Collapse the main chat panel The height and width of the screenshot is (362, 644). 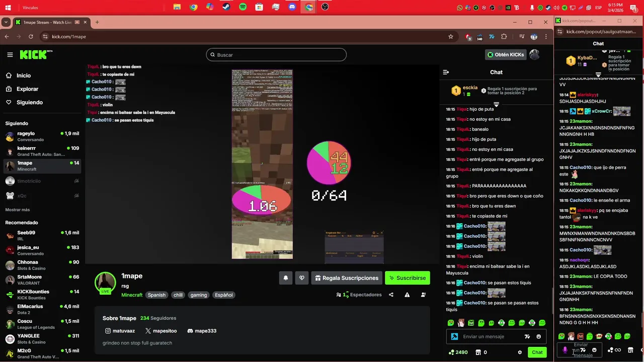[x=446, y=72]
